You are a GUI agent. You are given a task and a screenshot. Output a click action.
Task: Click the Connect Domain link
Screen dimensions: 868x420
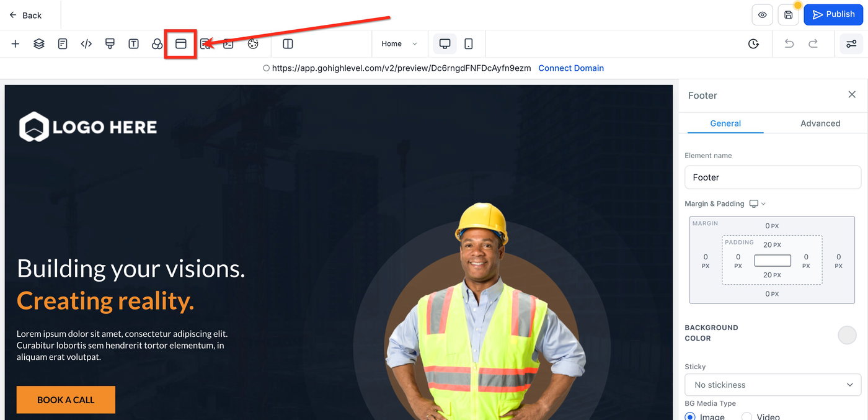tap(571, 68)
